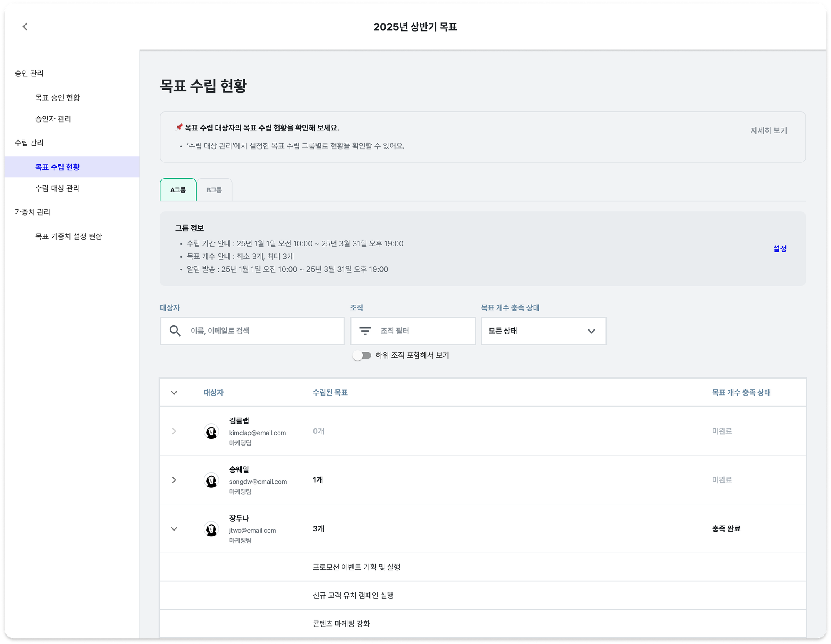
Task: Click 송웨일's profile avatar
Action: pyautogui.click(x=211, y=480)
